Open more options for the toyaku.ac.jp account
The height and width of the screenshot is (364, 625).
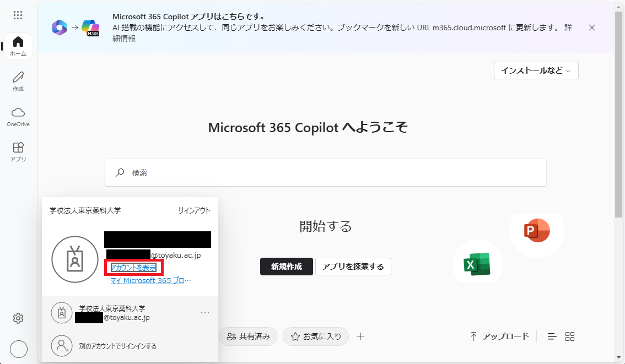click(x=205, y=312)
